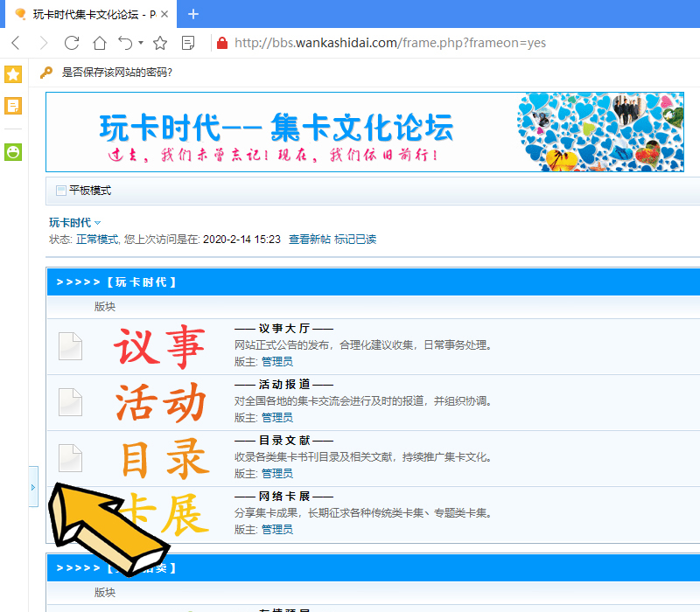Bookmark page with the star outline icon
The height and width of the screenshot is (612, 700).
pos(160,43)
